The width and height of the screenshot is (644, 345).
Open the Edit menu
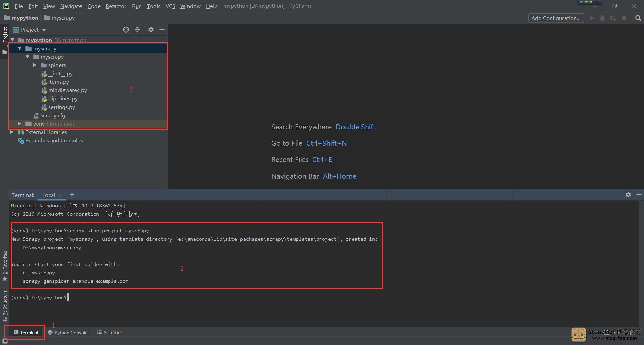pos(33,6)
